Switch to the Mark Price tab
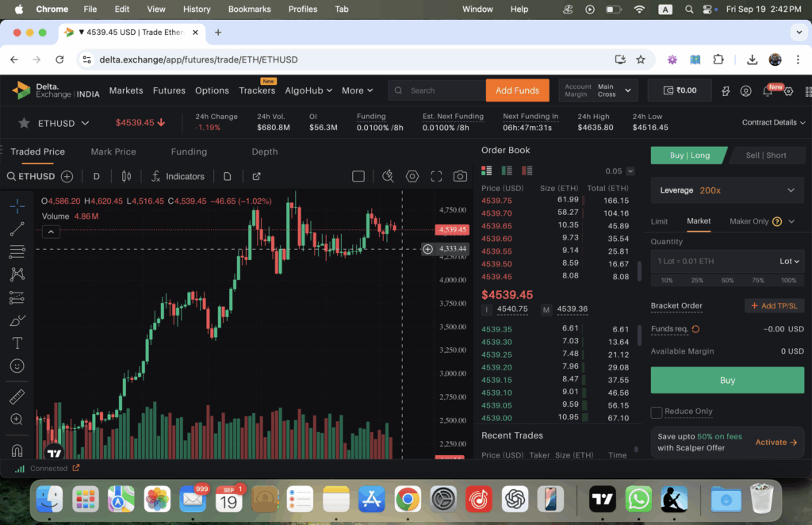 point(113,151)
